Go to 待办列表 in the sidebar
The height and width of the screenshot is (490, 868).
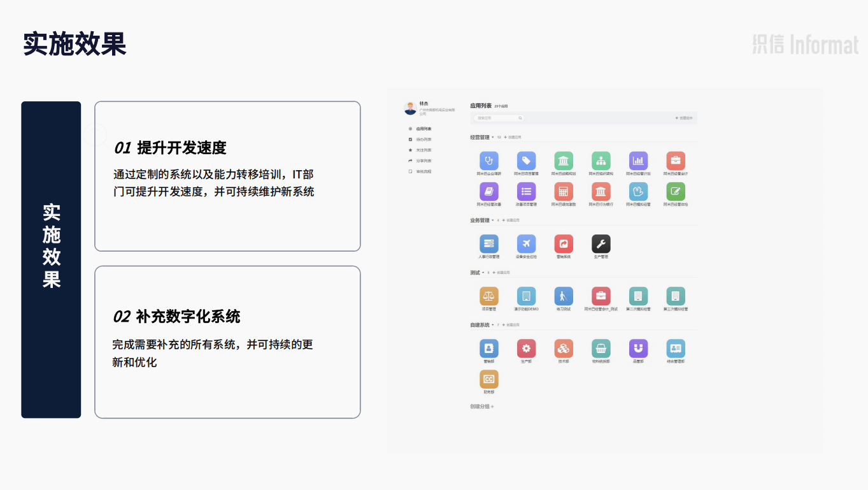423,140
